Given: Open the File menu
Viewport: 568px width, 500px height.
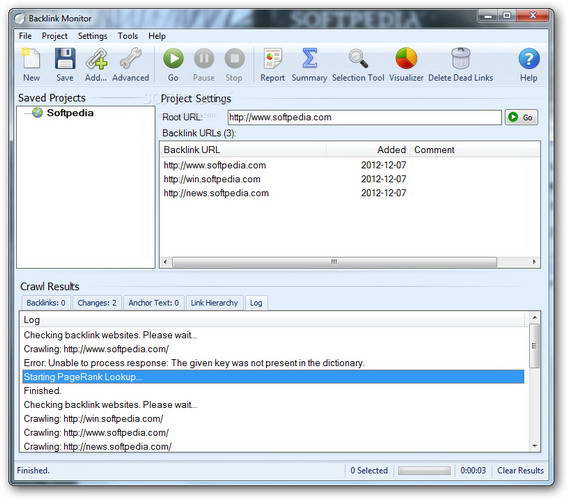Looking at the screenshot, I should 25,36.
